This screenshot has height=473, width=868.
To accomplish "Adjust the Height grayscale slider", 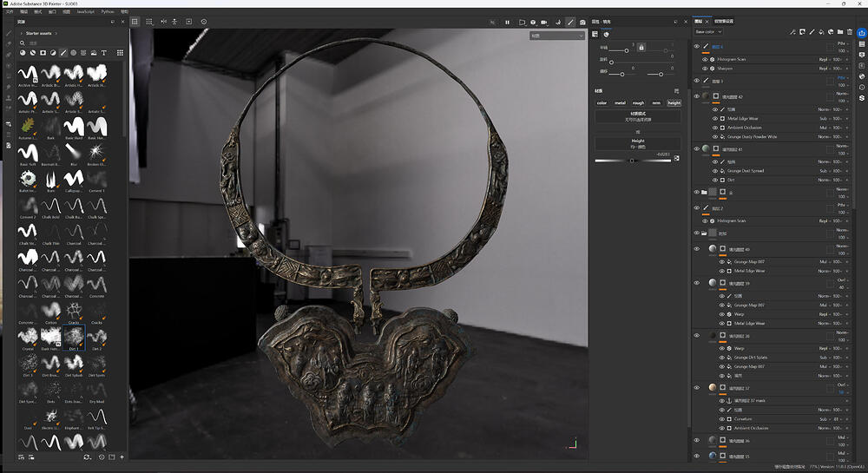I will click(632, 161).
